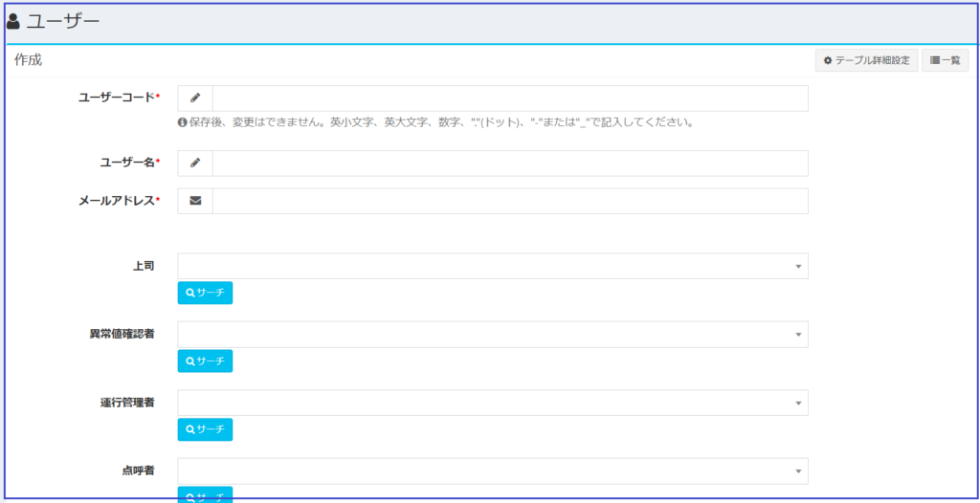Screen dimensions: 980x503
Task: Go to the 一覧 list button
Action: click(945, 60)
